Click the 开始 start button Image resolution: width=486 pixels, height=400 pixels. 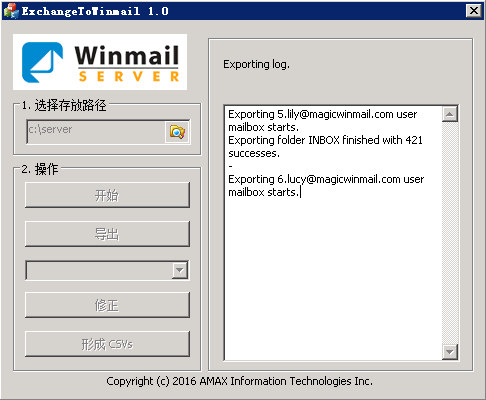(x=107, y=195)
